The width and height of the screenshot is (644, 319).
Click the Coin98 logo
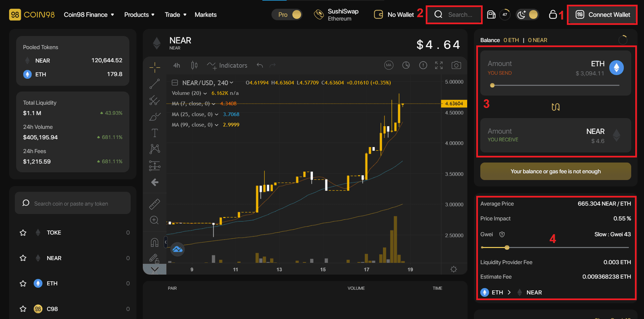[32, 15]
